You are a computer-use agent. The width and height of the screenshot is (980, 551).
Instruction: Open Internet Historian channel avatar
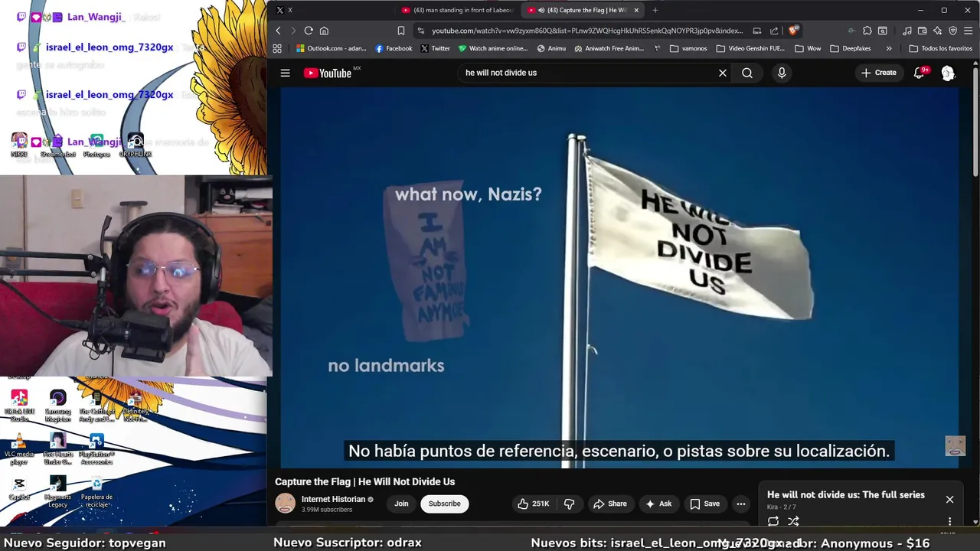(286, 503)
